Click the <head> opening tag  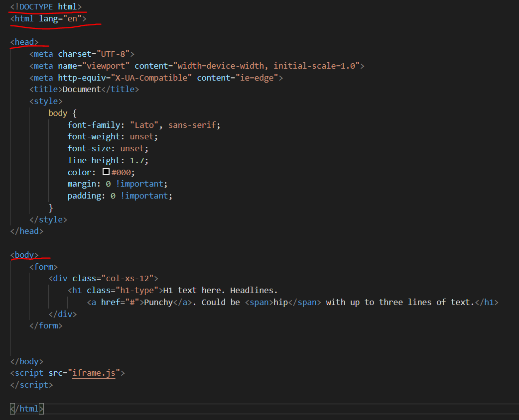[23, 42]
